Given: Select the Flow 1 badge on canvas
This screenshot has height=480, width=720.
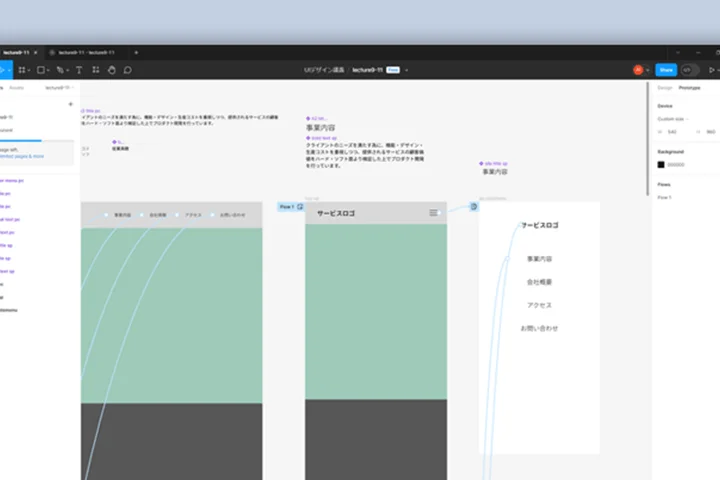Looking at the screenshot, I should pos(291,207).
